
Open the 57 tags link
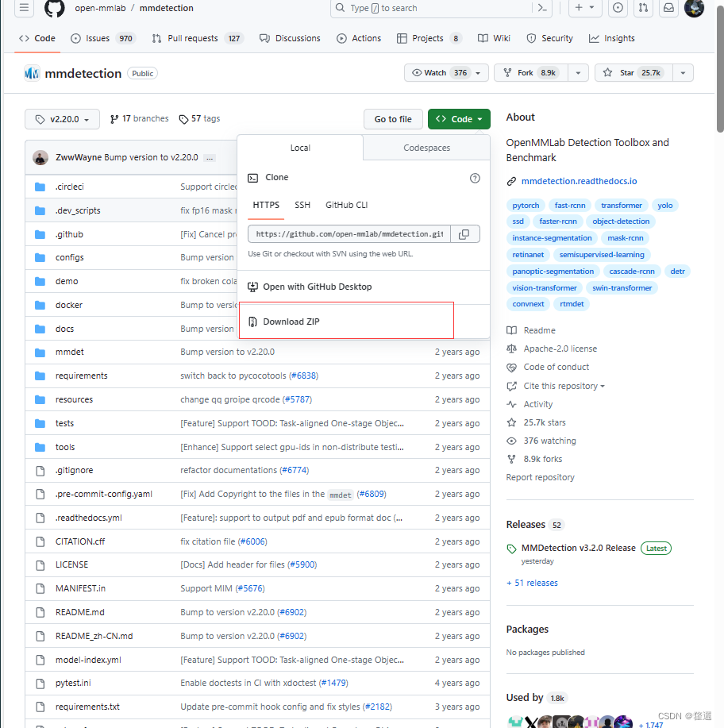[200, 119]
